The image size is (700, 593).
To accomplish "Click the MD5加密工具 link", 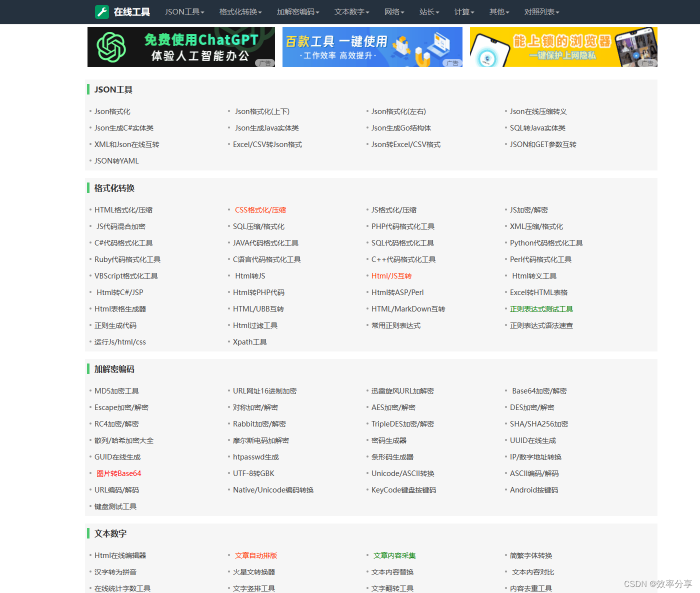I will 116,390.
